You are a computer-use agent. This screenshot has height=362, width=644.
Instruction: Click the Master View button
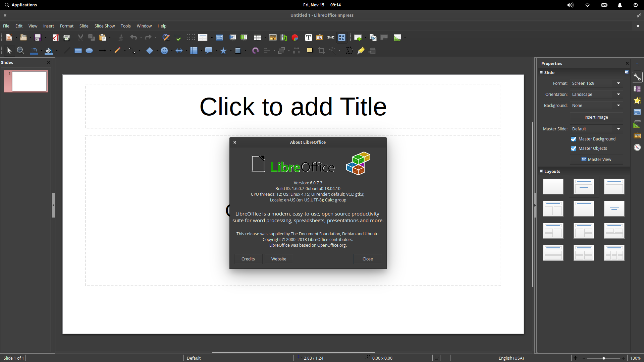click(x=596, y=160)
